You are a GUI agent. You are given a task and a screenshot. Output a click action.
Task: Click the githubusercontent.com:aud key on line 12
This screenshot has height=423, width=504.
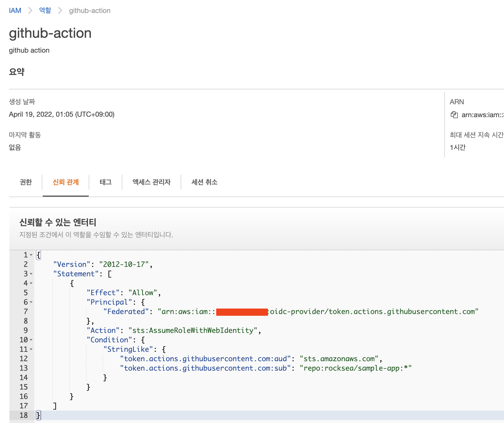(205, 359)
